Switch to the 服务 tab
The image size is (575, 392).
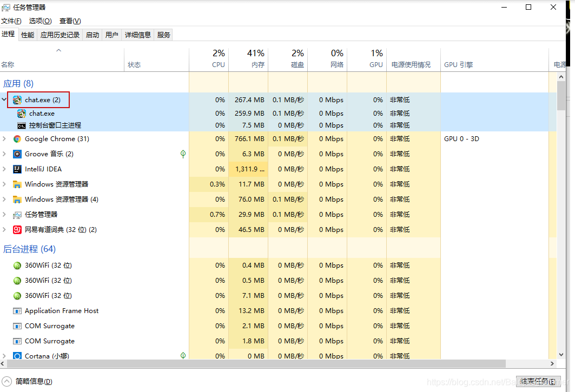coord(163,35)
